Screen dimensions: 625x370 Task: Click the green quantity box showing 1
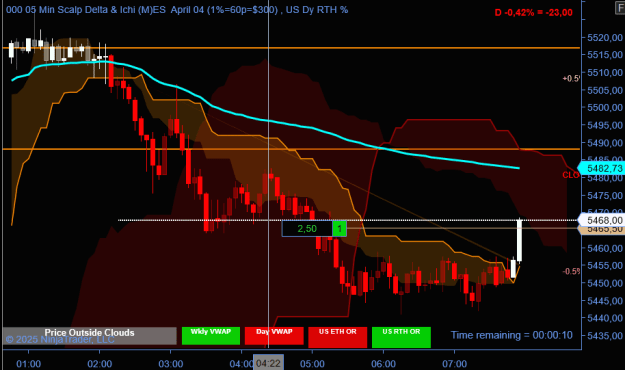tap(340, 229)
